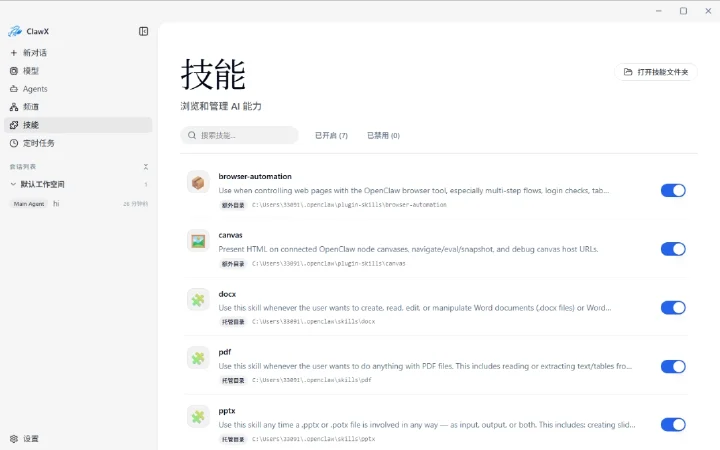Image resolution: width=720 pixels, height=450 pixels.
Task: Close the ClawX window
Action: (x=708, y=11)
